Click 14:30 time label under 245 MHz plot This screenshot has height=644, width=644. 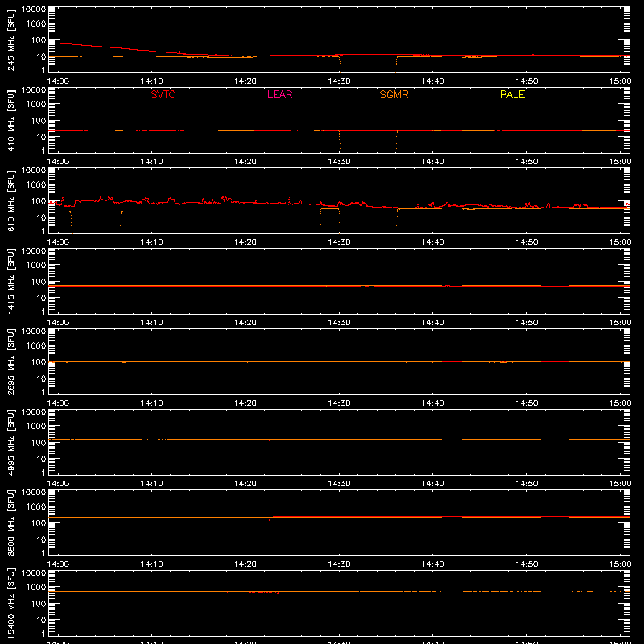(x=339, y=81)
